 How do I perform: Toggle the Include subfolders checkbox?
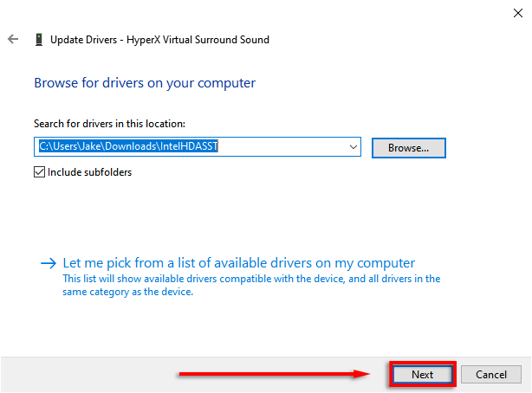point(39,172)
